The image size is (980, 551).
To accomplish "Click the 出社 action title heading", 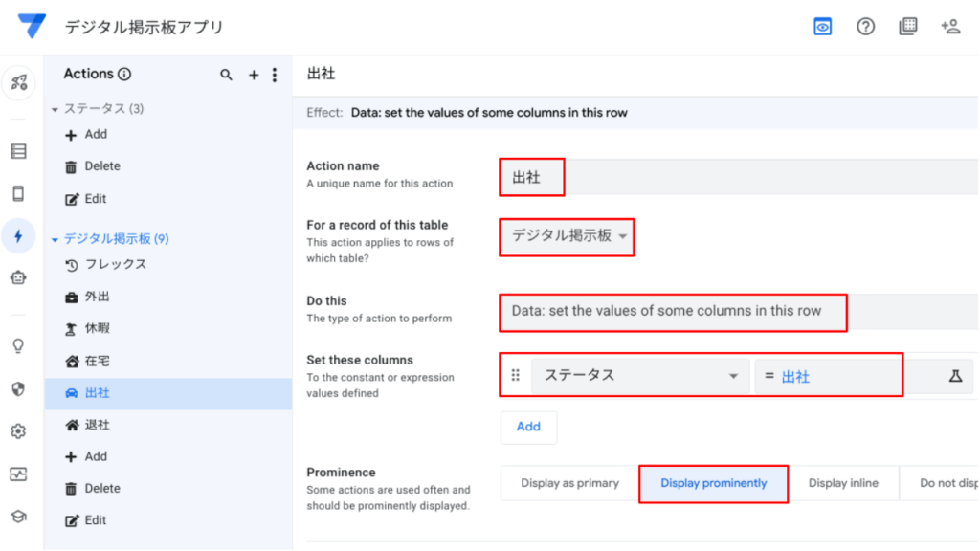I will [322, 74].
